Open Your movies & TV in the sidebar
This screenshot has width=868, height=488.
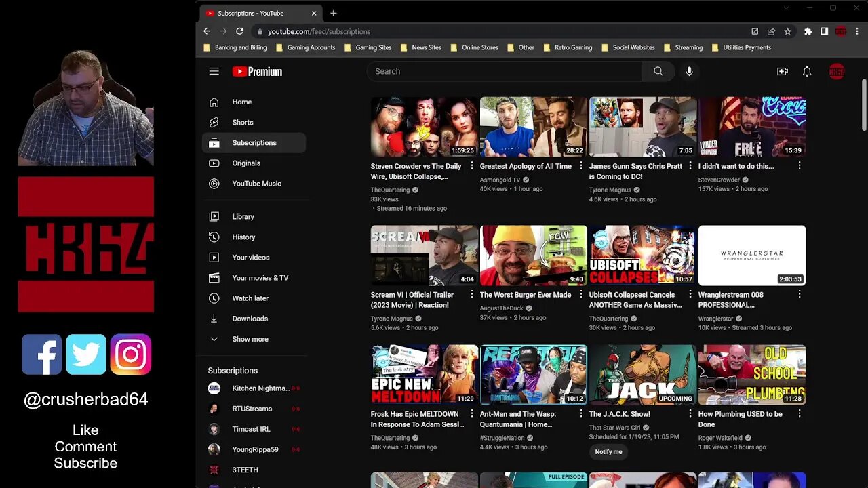click(254, 278)
